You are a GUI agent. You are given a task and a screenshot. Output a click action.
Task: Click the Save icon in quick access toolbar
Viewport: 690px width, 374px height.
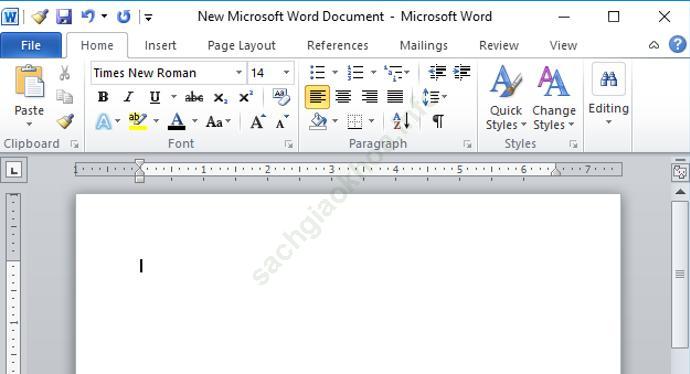tap(64, 17)
